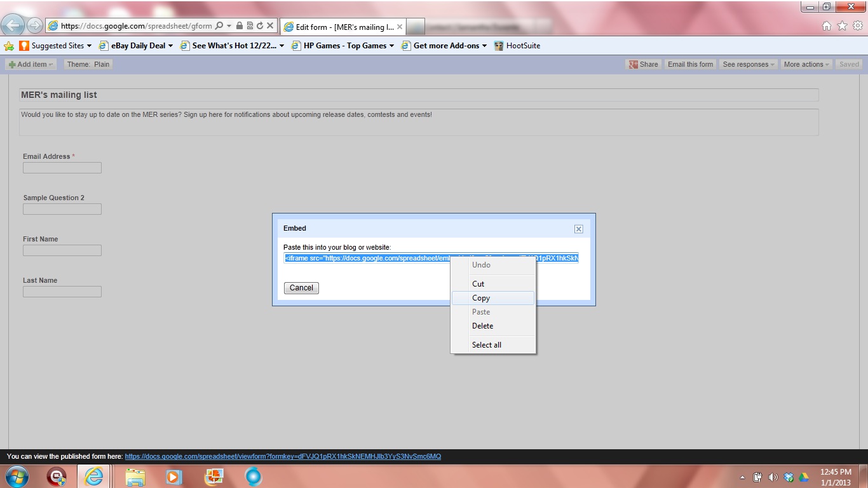Open Windows Media Player from taskbar

point(173,477)
